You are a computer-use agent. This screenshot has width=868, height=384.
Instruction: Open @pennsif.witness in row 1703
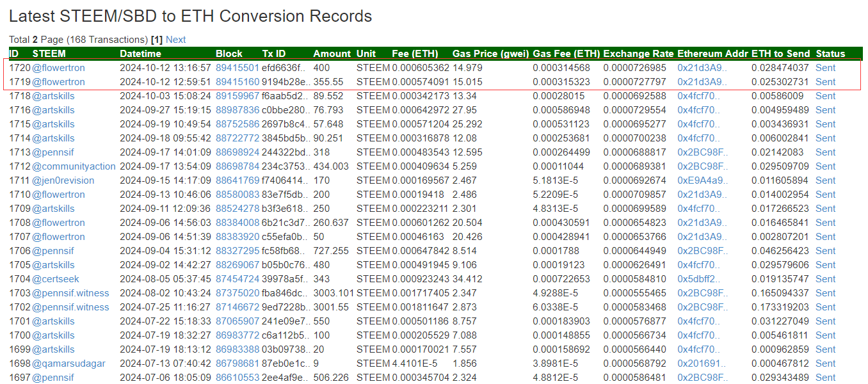[70, 293]
